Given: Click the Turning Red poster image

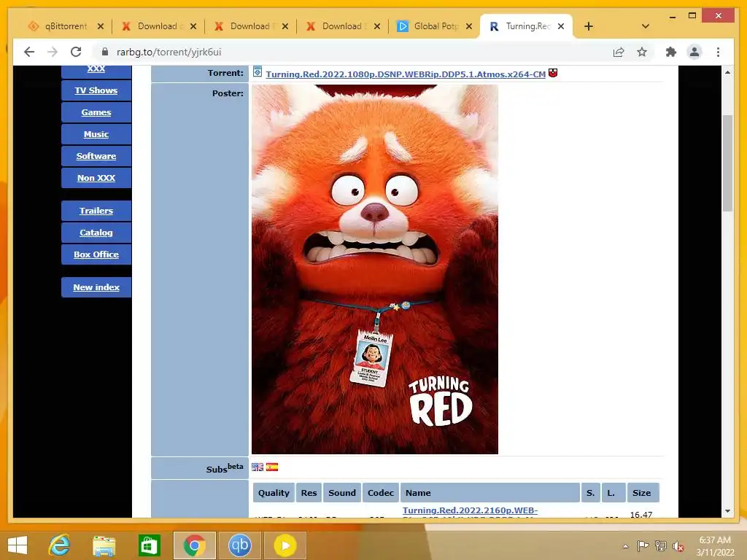Looking at the screenshot, I should coord(375,269).
